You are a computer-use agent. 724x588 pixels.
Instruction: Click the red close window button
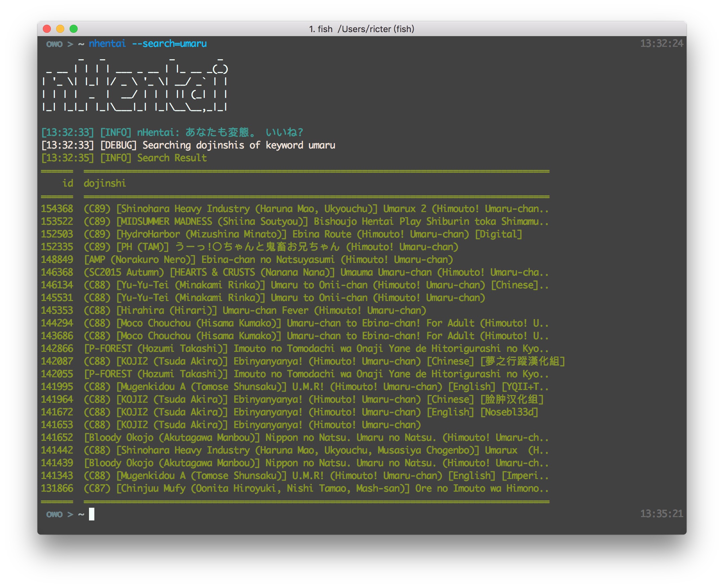47,29
